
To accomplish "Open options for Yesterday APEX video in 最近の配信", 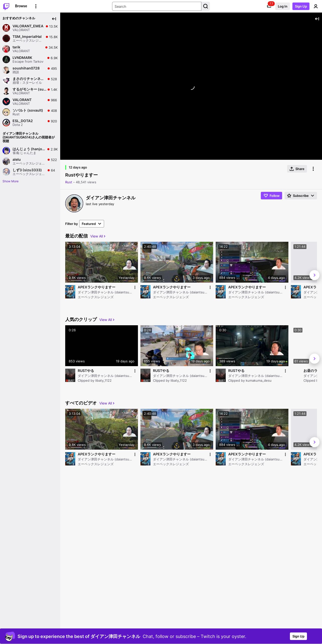I will point(135,287).
